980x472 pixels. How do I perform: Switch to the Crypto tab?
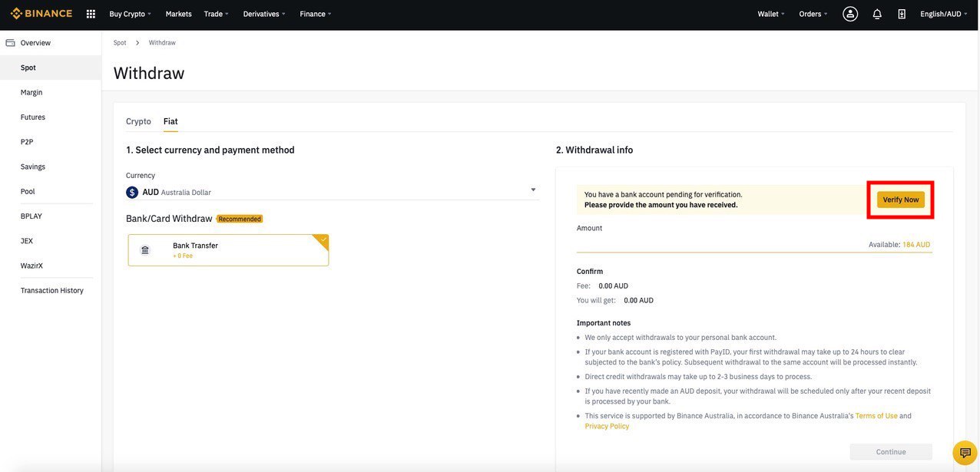(138, 121)
